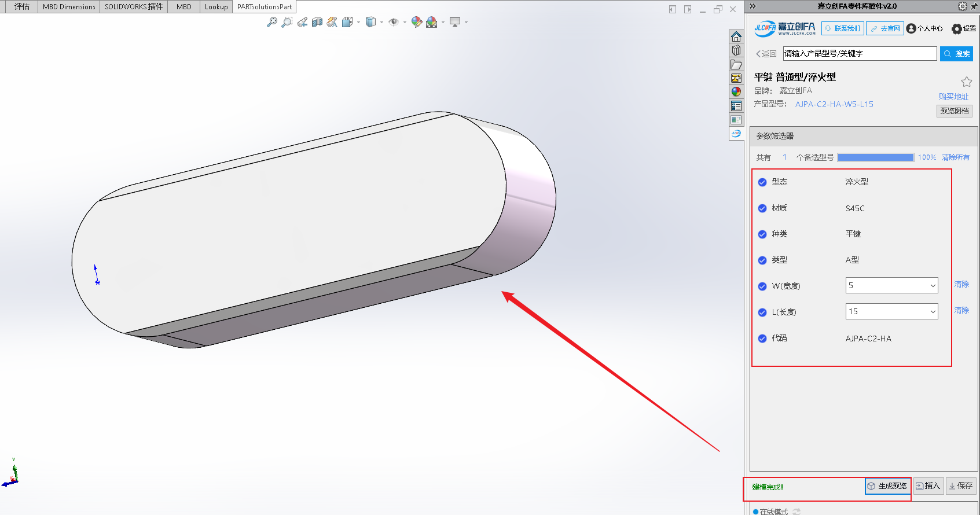Open SOLIDWORKS Resources home tab
Screen dimensions: 980x515
736,36
